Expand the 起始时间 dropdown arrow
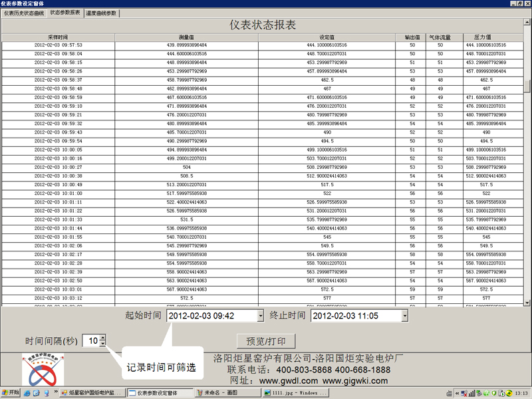The image size is (532, 399). (259, 316)
